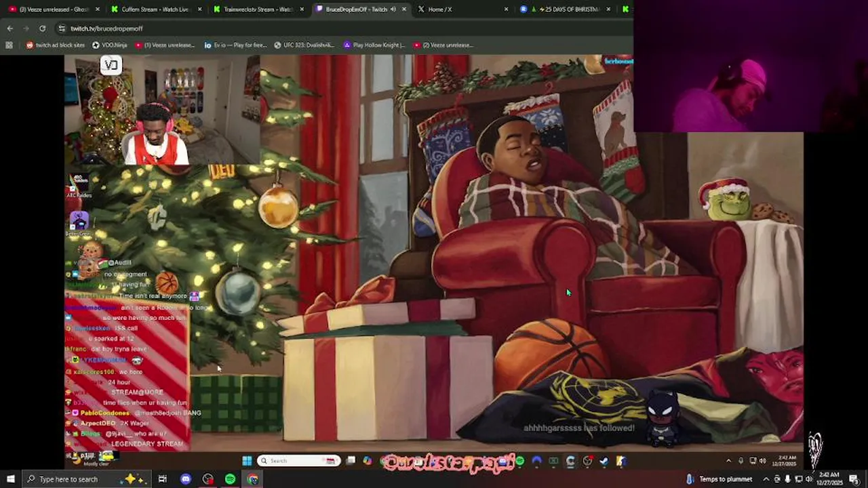Click the streamed taskbar Search box
This screenshot has width=868, height=488.
(x=298, y=461)
